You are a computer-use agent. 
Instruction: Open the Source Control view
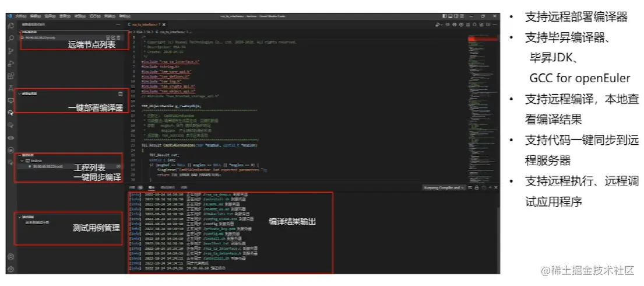11,51
